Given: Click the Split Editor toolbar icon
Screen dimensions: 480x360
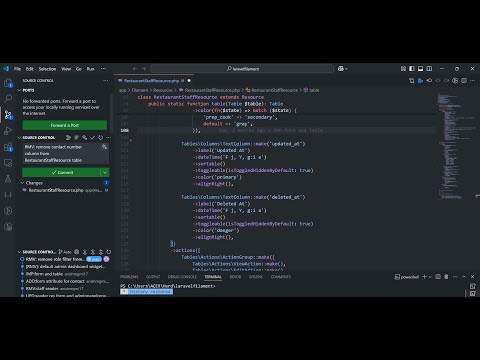Looking at the screenshot, I should [464, 81].
